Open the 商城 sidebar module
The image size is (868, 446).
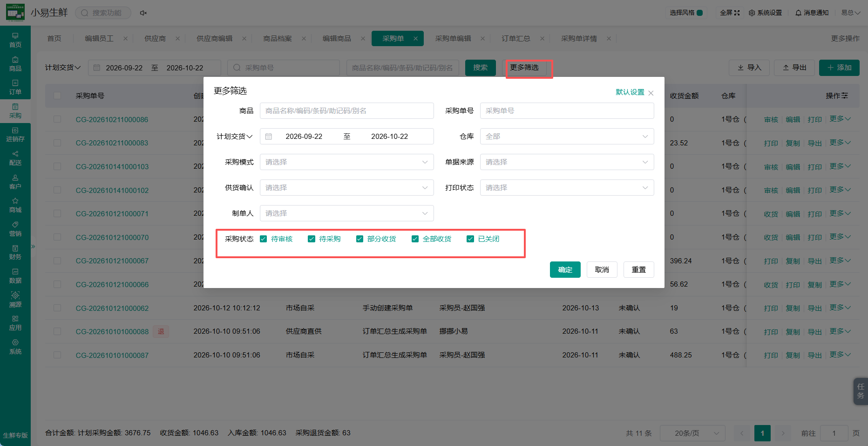click(15, 206)
